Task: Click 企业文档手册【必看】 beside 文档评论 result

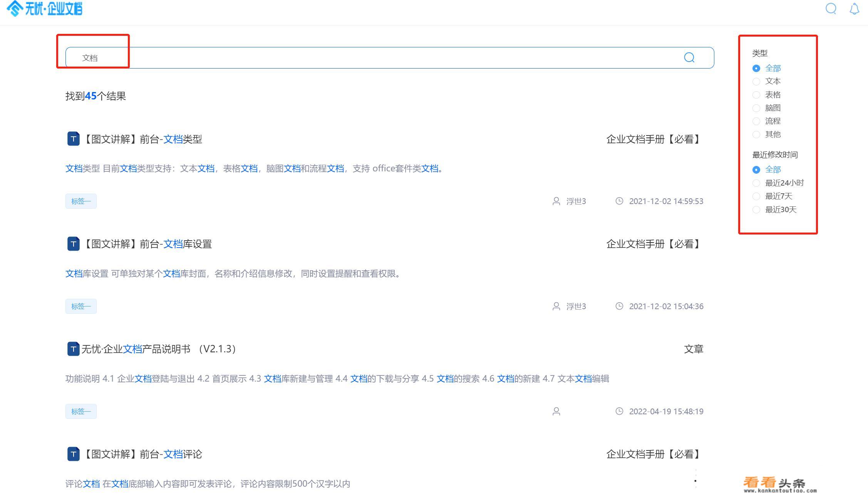Action: [x=655, y=454]
